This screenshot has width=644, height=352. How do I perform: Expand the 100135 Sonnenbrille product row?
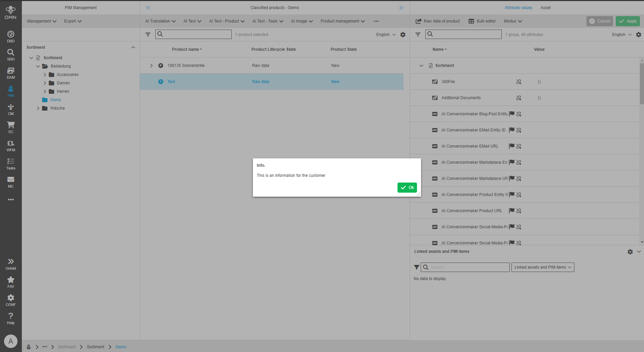151,66
